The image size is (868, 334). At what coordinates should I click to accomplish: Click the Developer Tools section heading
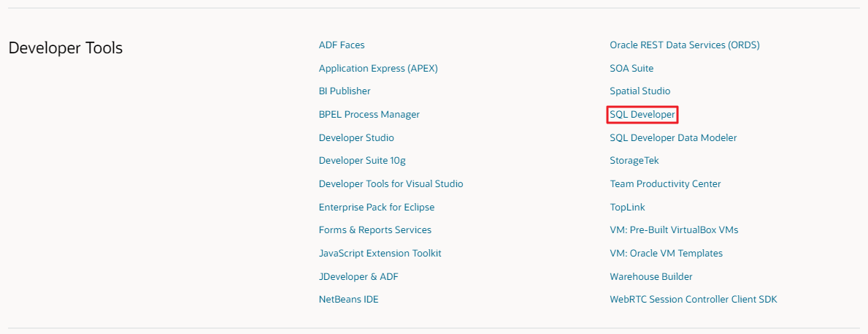pos(65,48)
